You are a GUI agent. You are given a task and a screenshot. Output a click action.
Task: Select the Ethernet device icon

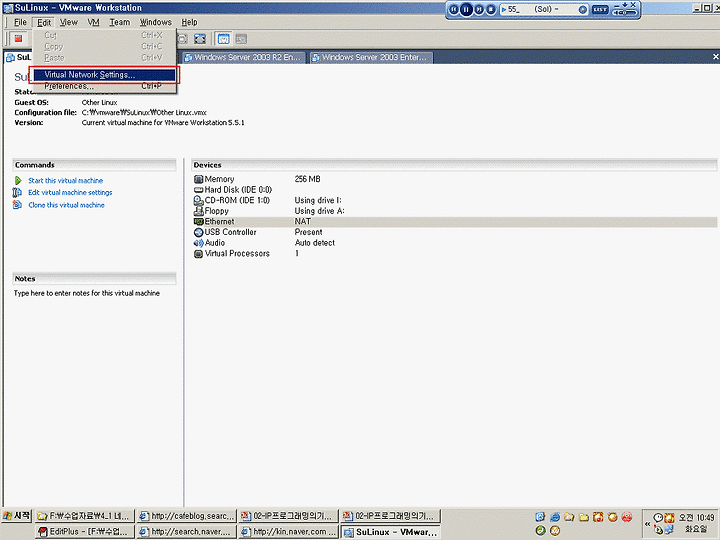198,221
